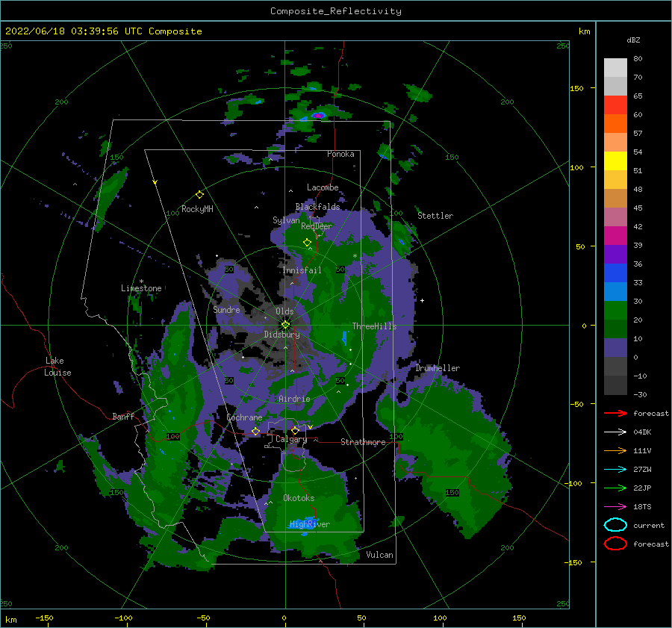
Task: Select the lightest gray swatch below 80 dBZ
Action: pos(615,68)
